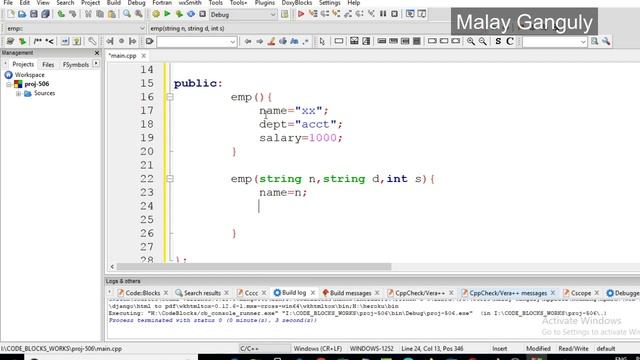Image resolution: width=640 pixels, height=360 pixels.
Task: Copy the selection with the Copy icon
Action: (x=100, y=14)
